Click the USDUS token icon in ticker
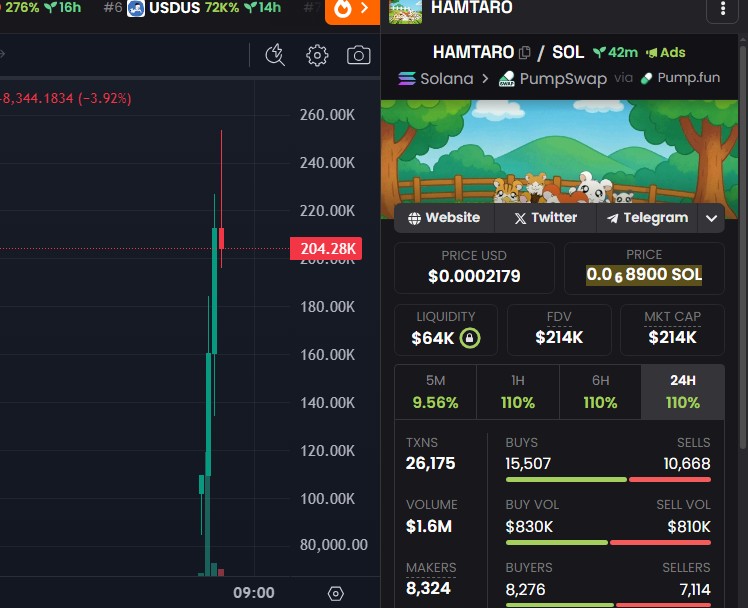The width and height of the screenshot is (748, 608). [x=136, y=8]
